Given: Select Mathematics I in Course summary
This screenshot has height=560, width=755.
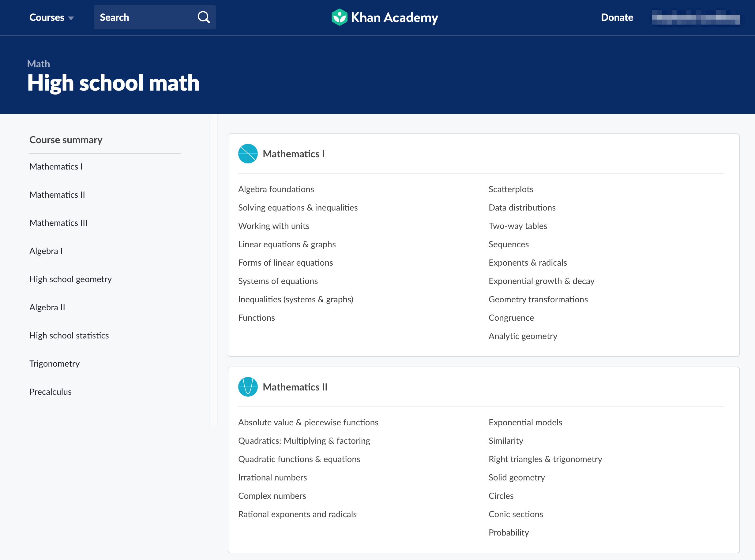Looking at the screenshot, I should [56, 166].
